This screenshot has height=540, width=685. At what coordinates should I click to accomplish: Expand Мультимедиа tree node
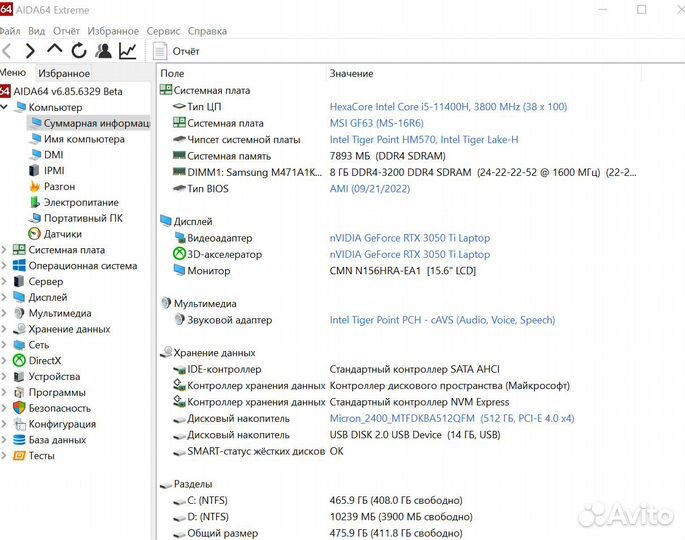(4, 313)
